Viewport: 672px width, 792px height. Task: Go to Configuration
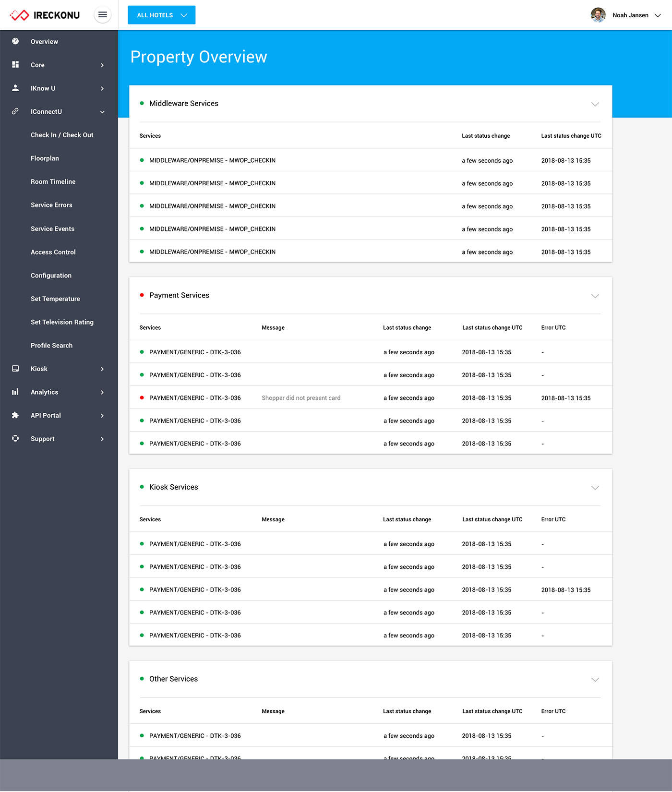coord(51,276)
